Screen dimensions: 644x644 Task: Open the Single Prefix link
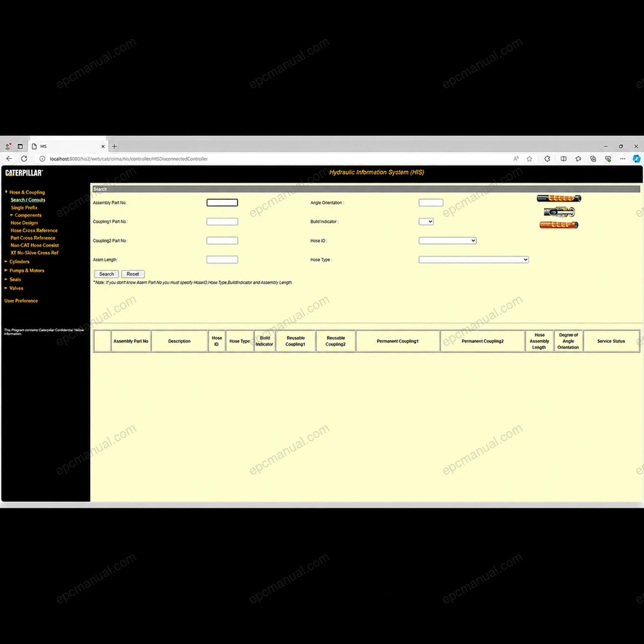pyautogui.click(x=24, y=208)
